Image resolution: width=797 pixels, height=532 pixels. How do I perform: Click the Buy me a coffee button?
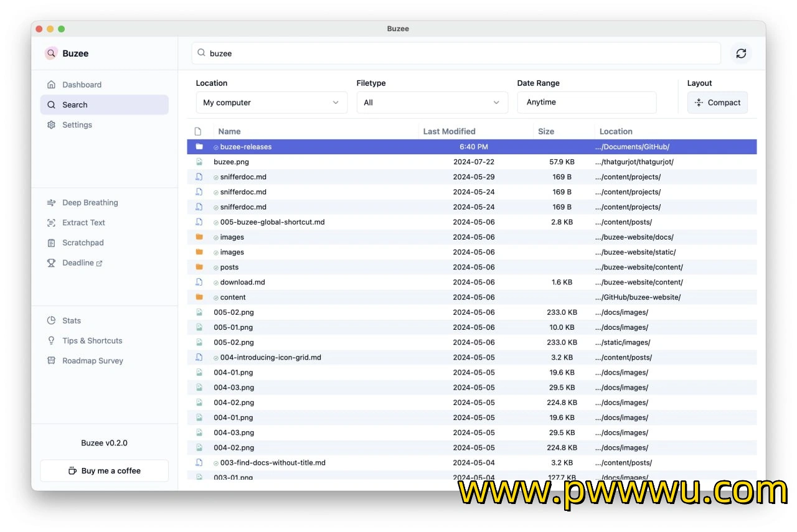pyautogui.click(x=105, y=470)
